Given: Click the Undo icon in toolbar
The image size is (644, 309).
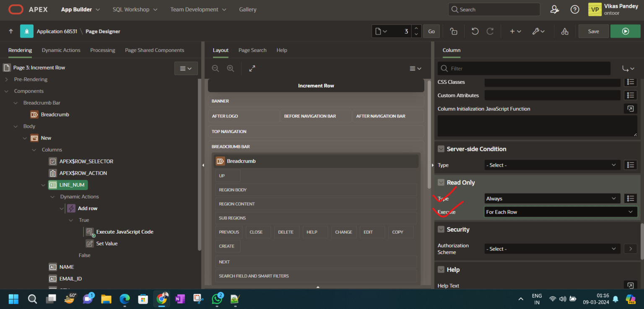Looking at the screenshot, I should 475,31.
